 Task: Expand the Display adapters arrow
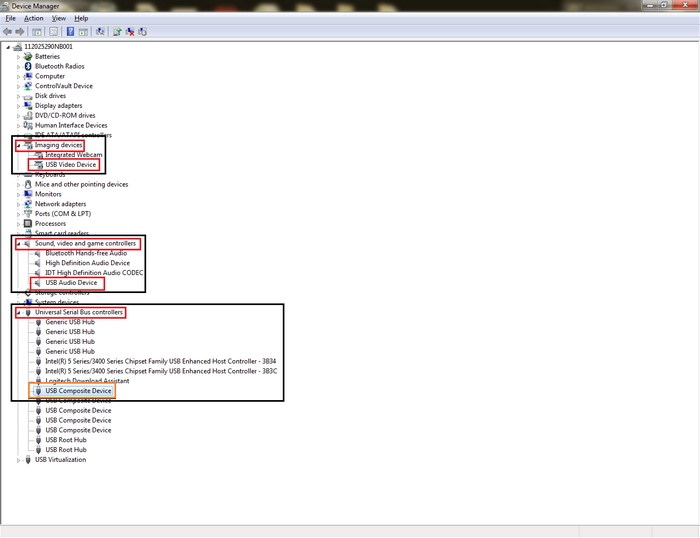click(x=19, y=106)
